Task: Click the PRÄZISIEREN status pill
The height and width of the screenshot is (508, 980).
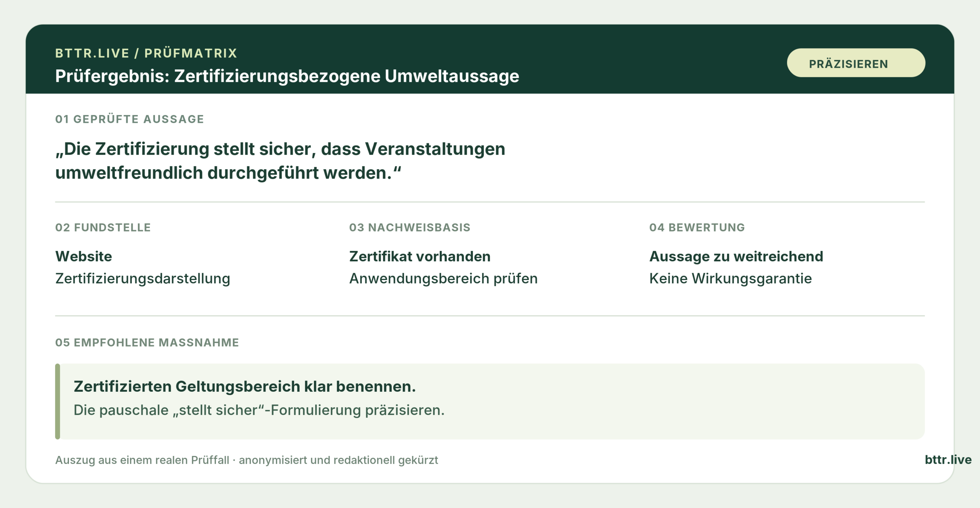Action: click(856, 63)
